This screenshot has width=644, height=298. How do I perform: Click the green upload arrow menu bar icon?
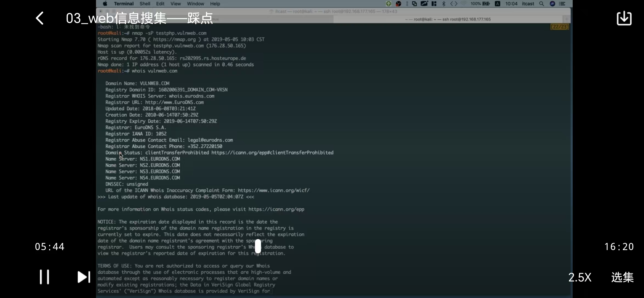pyautogui.click(x=388, y=4)
